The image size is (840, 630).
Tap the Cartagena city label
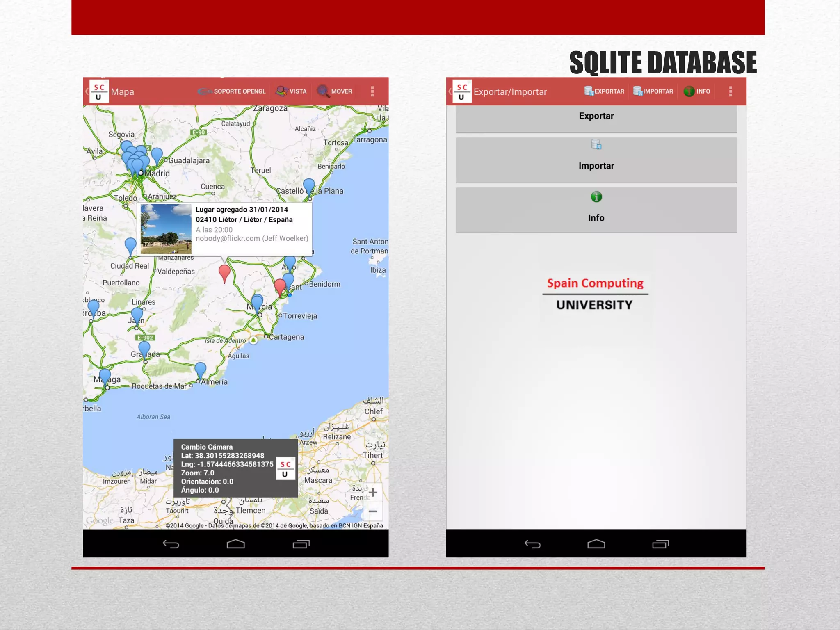tap(286, 337)
